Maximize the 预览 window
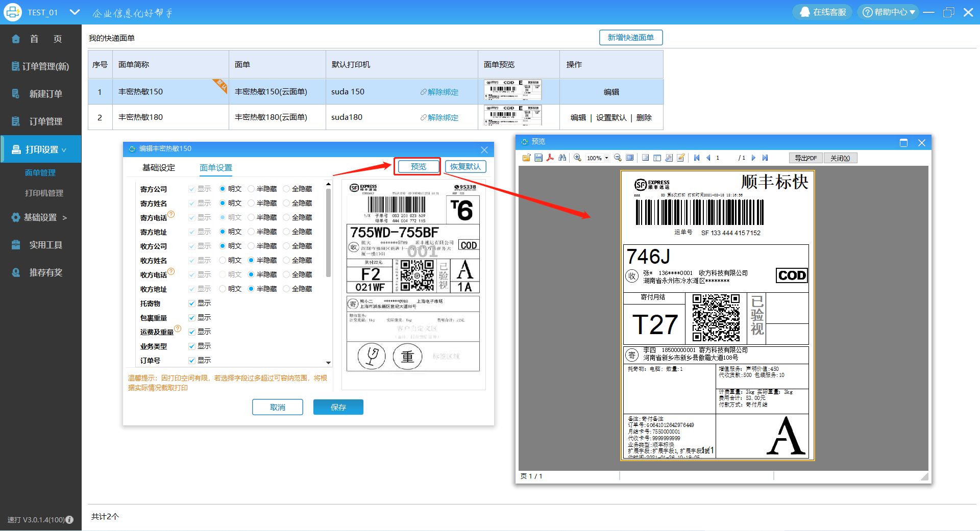Viewport: 980px width, 531px height. (x=903, y=142)
